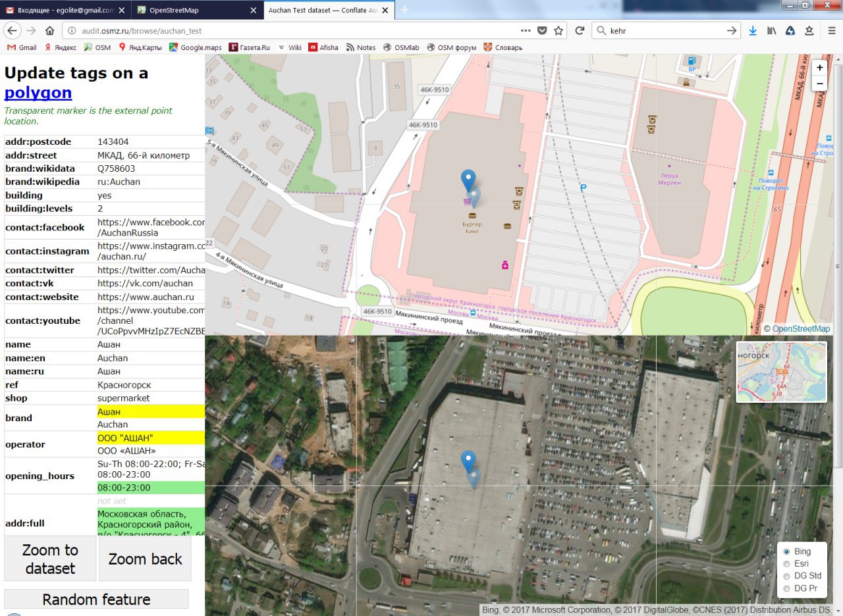
Task: Open the Словарь bookmark
Action: click(503, 47)
